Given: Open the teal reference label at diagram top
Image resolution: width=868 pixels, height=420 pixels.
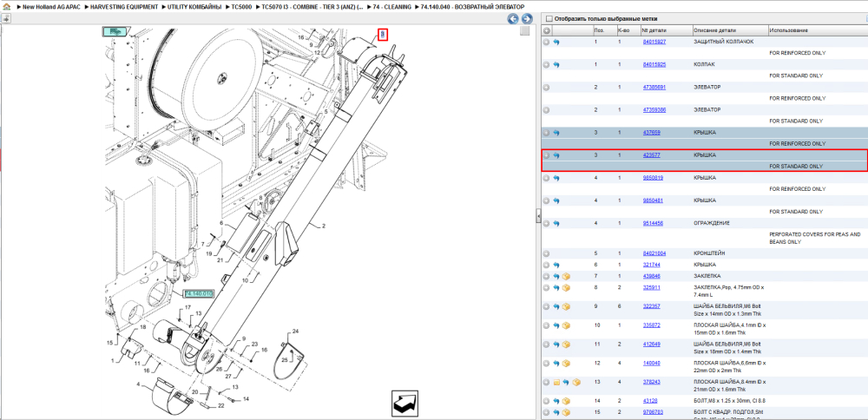Looking at the screenshot, I should (x=115, y=32).
